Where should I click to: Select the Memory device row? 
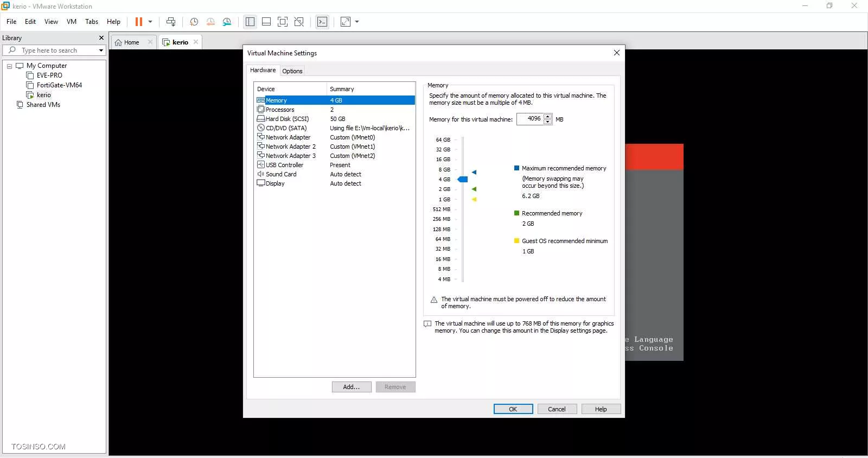(x=335, y=100)
